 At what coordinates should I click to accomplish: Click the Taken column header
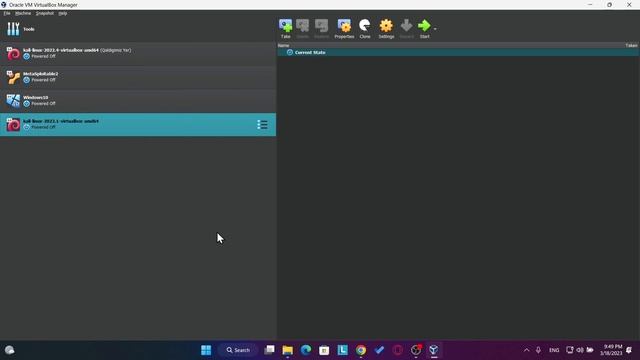point(631,45)
